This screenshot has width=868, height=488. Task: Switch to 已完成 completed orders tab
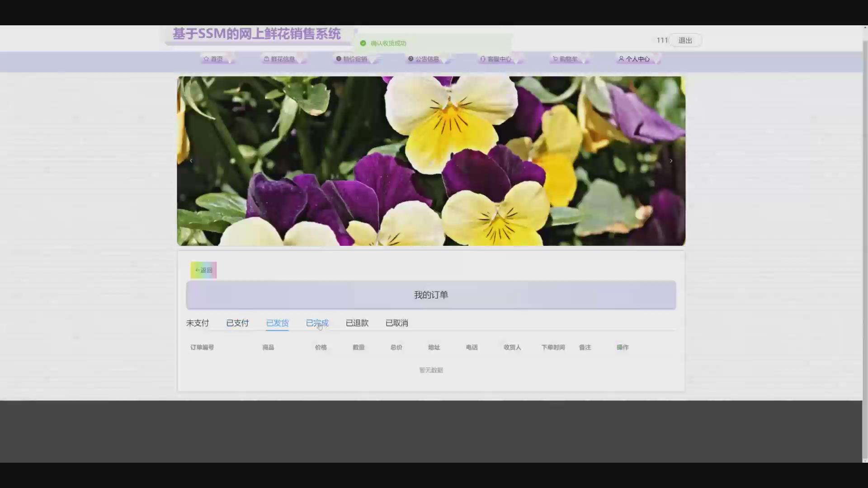point(317,323)
